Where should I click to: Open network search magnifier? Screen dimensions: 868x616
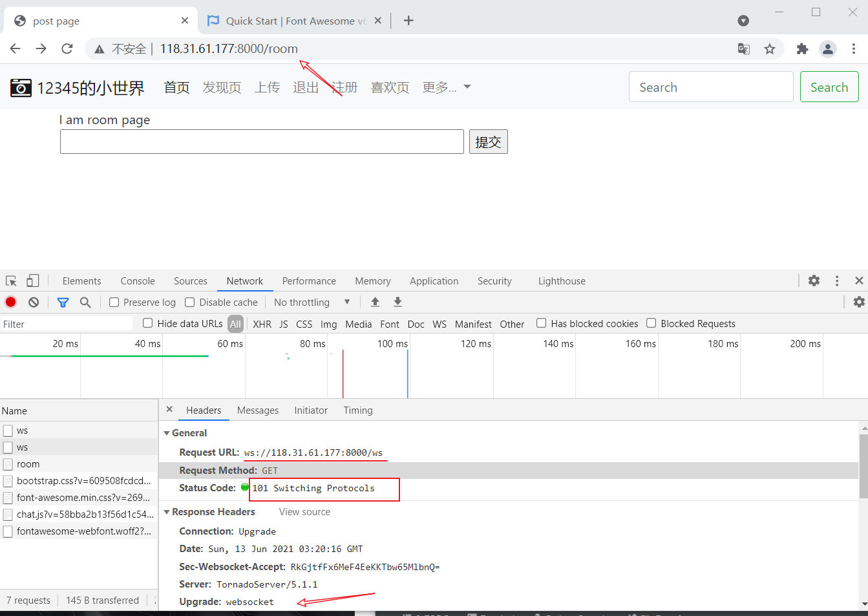85,302
